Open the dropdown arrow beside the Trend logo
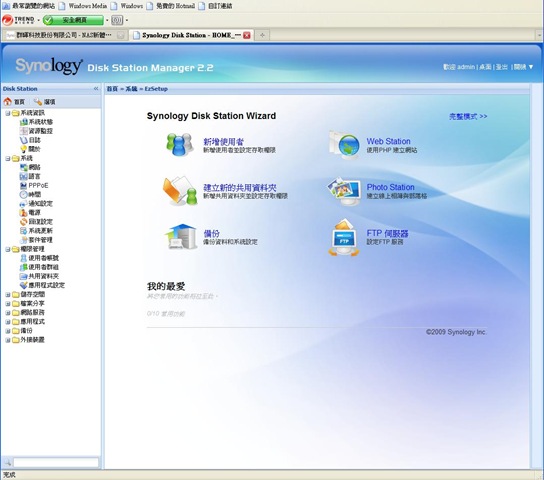 [38, 20]
